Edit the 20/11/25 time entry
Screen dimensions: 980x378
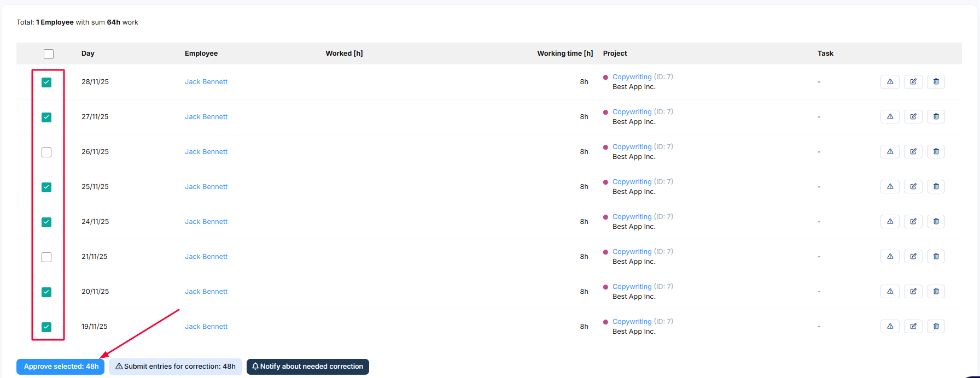click(x=913, y=292)
